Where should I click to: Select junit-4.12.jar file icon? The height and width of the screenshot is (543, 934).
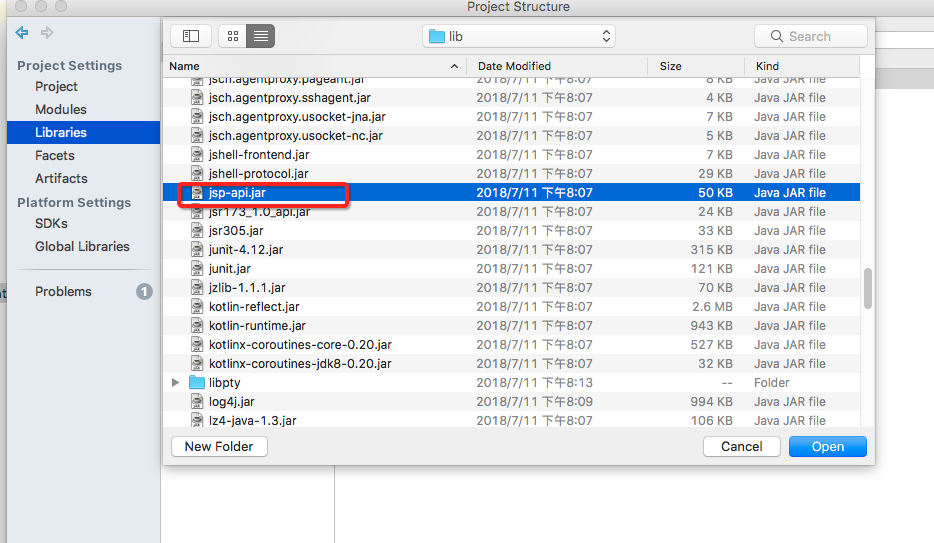(x=197, y=250)
